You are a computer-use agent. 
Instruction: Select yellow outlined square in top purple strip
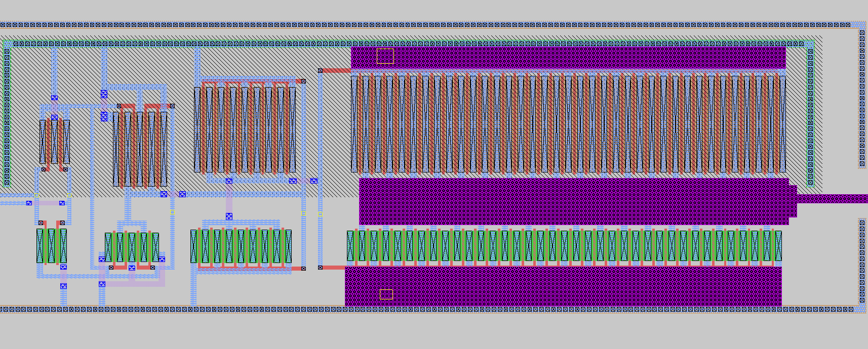pyautogui.click(x=385, y=56)
